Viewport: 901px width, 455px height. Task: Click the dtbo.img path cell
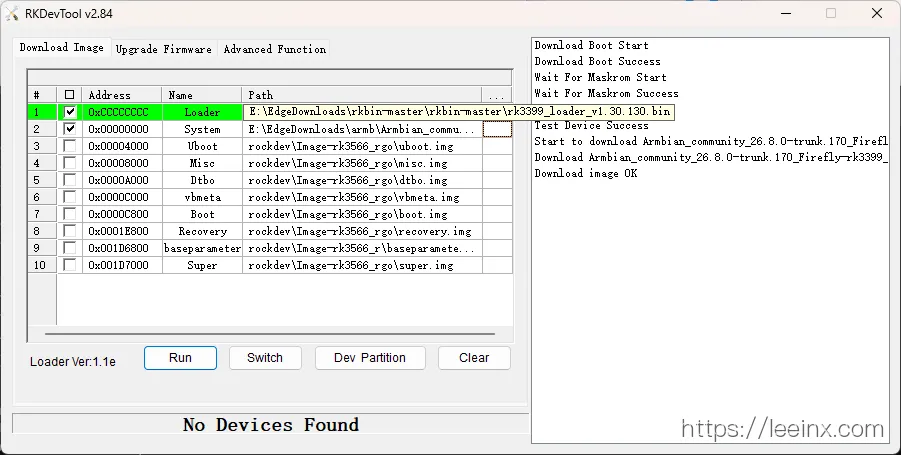click(x=362, y=180)
